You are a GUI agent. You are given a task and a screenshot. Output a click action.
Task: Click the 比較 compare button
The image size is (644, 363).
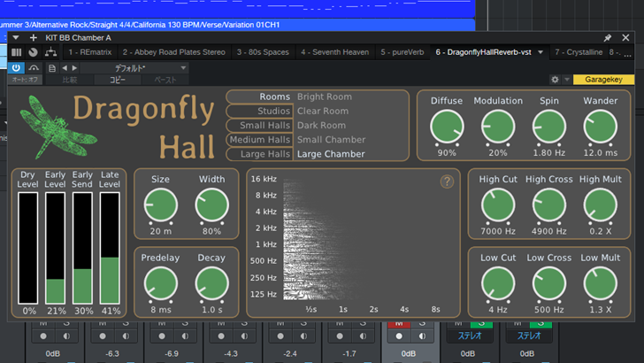pyautogui.click(x=69, y=80)
